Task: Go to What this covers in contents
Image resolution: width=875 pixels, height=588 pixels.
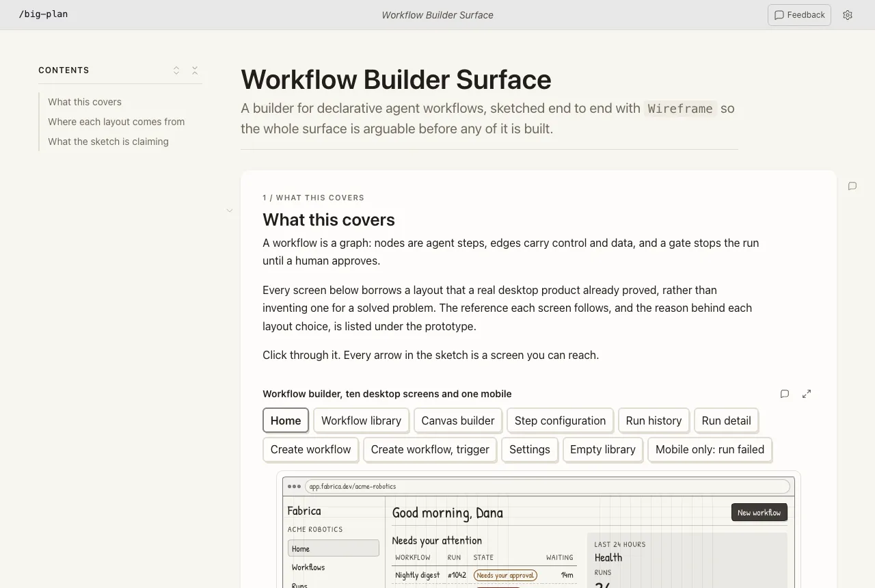Action: pos(85,102)
